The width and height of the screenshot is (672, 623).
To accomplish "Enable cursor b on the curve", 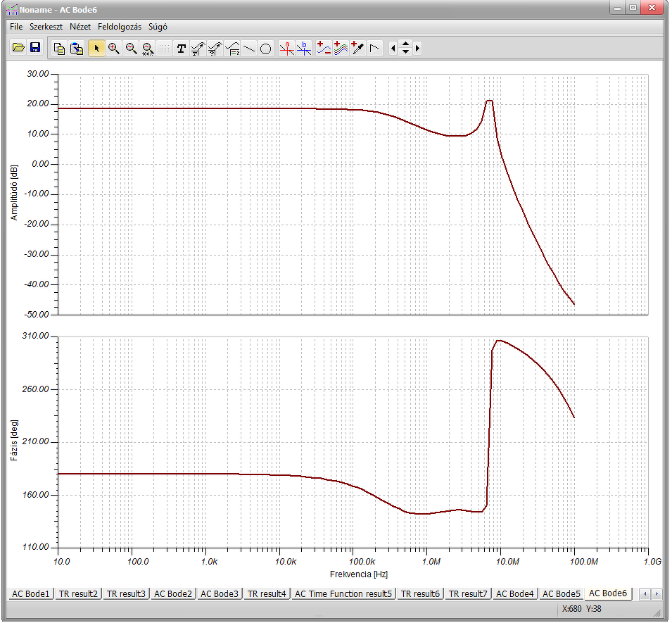I will pos(303,49).
